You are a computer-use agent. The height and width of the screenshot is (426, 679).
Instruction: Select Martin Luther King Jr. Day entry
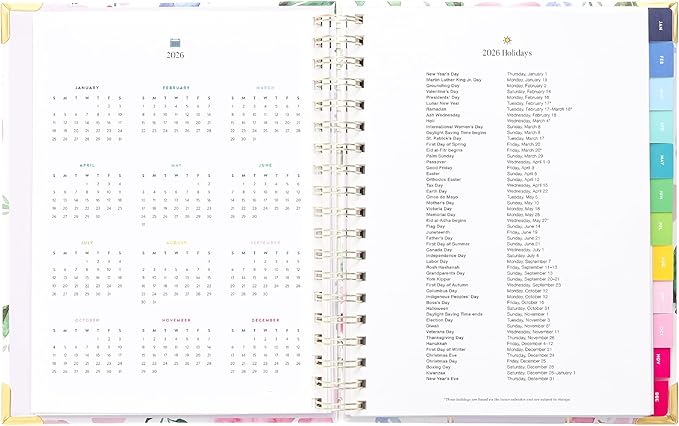453,80
